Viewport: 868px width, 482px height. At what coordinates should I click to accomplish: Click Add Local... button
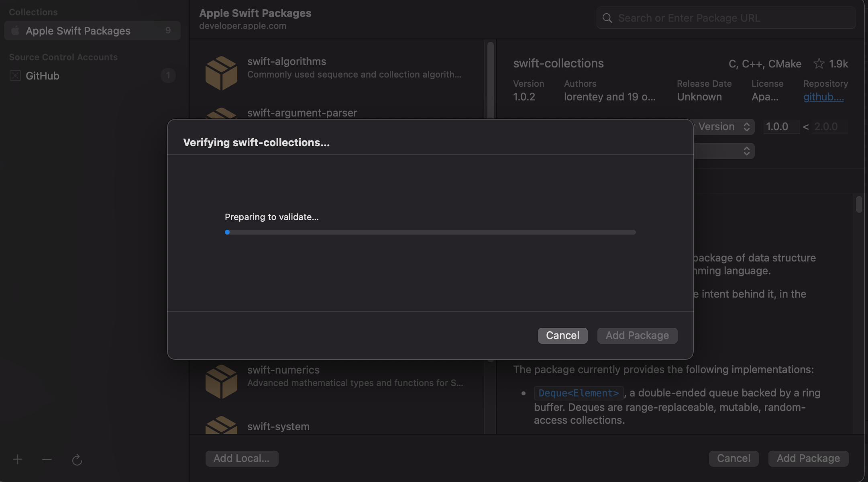click(242, 458)
